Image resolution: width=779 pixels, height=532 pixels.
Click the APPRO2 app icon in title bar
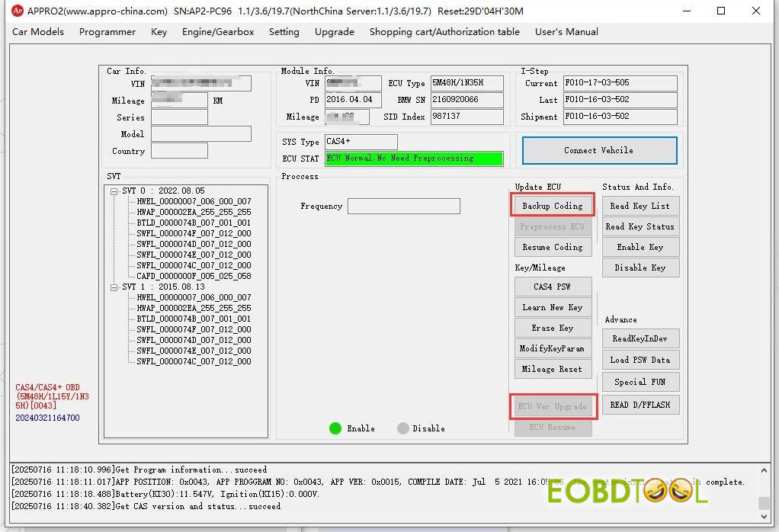point(18,11)
